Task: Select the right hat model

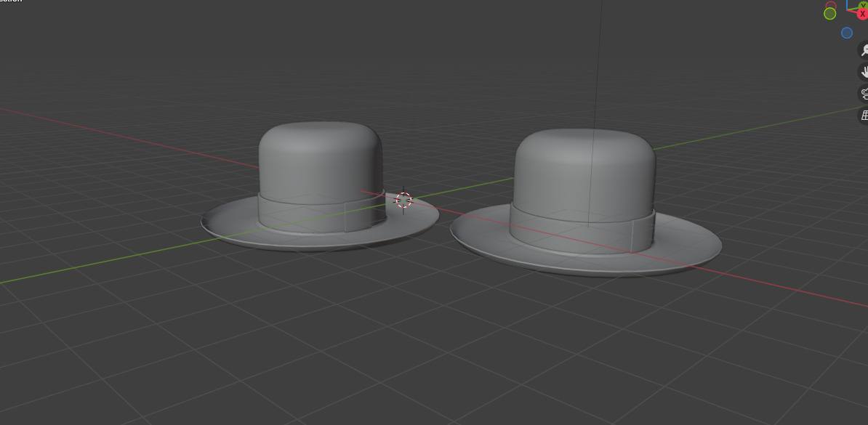Action: pos(586,202)
